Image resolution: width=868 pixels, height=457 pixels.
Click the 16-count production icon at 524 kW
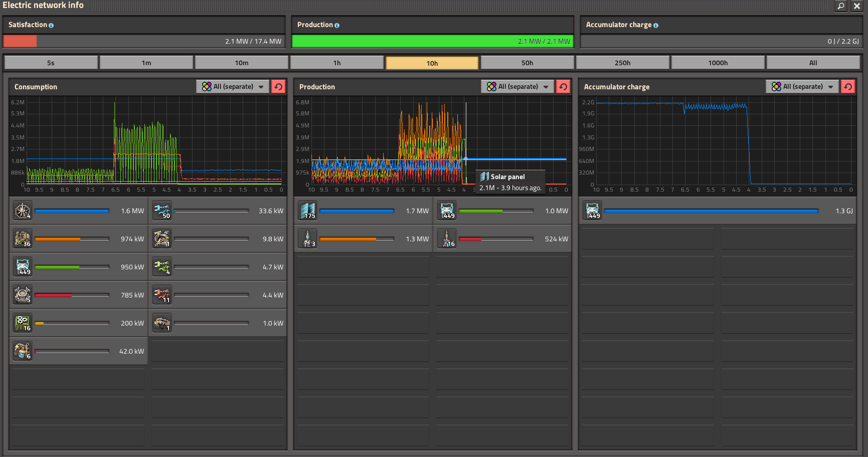point(447,239)
